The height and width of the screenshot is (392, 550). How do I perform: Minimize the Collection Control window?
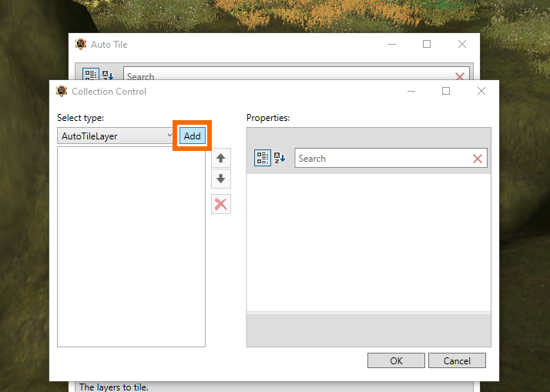411,91
